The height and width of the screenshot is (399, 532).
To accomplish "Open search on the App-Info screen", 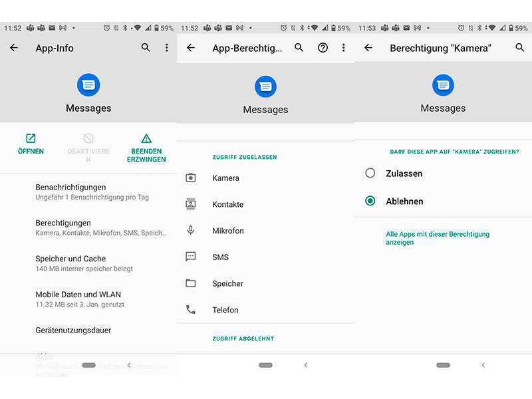I will point(146,47).
